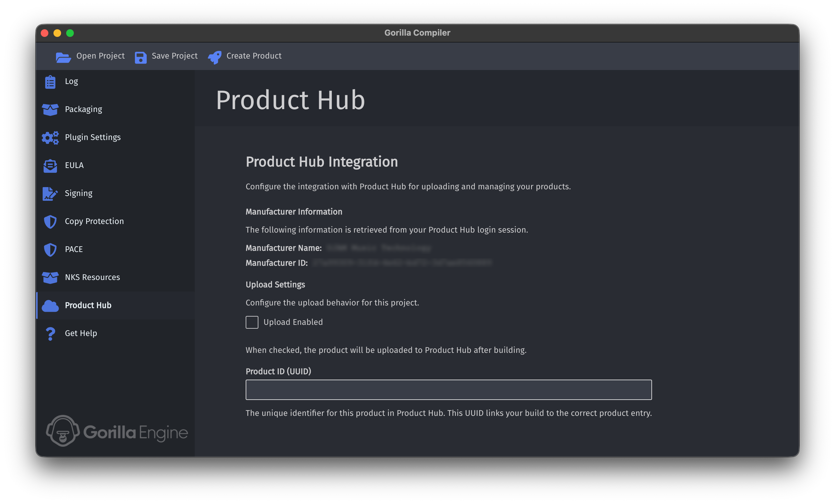Image resolution: width=835 pixels, height=504 pixels.
Task: Click the Create Product rocket icon
Action: pyautogui.click(x=215, y=57)
